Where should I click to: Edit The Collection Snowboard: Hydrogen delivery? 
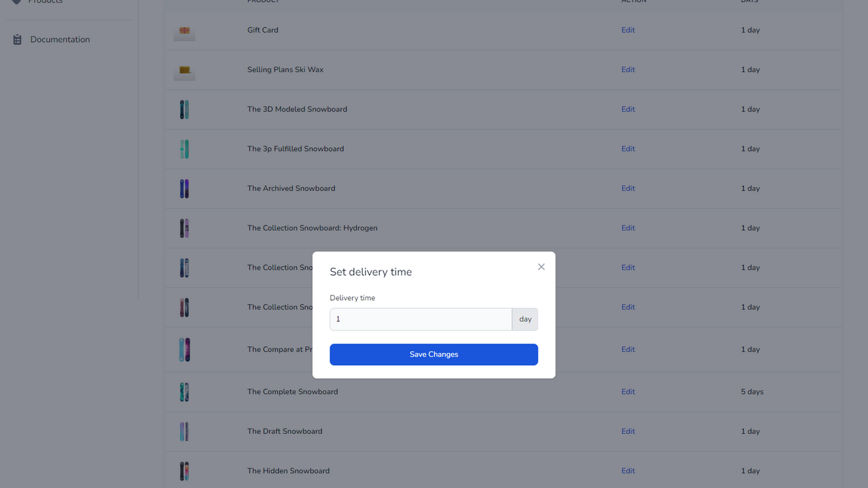pyautogui.click(x=628, y=228)
